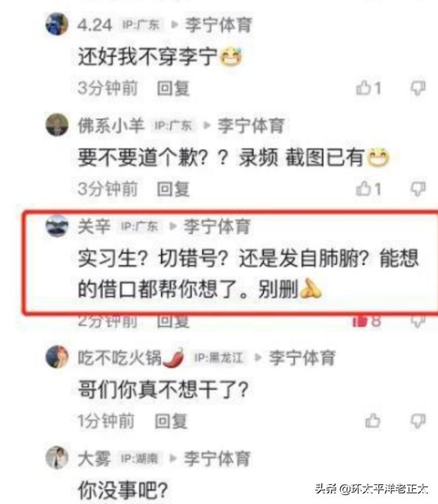Dislike 吃不吃火锅's comment

tap(418, 420)
